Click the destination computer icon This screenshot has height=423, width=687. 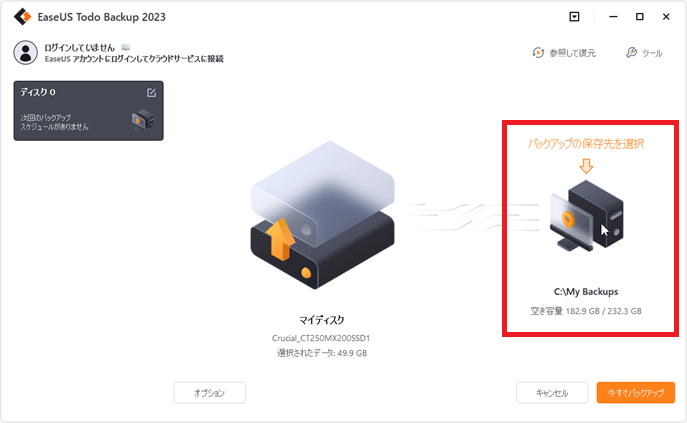click(587, 215)
